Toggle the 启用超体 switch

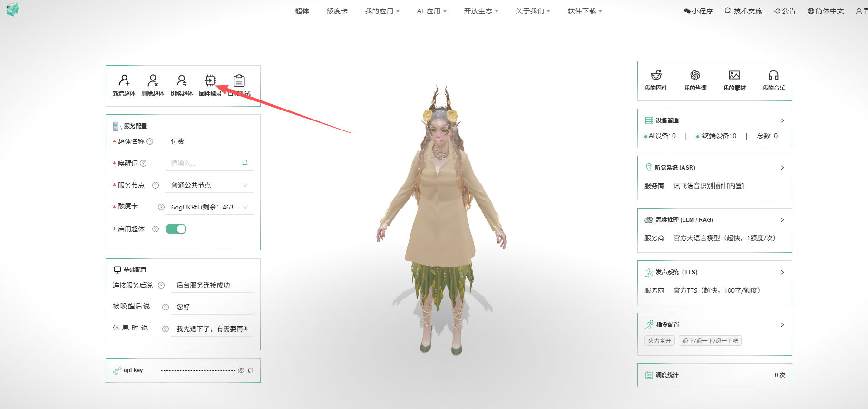[176, 229]
